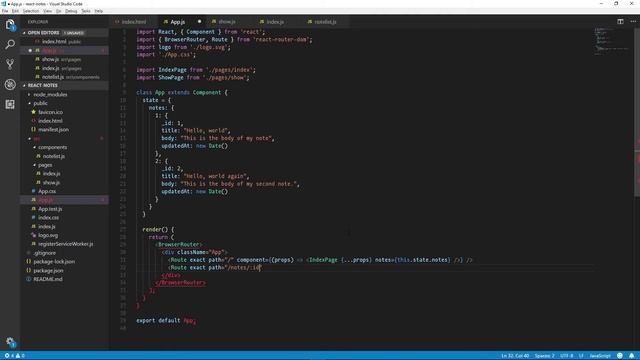Open the Debug view in activity bar
The image size is (640, 360).
[x=10, y=84]
